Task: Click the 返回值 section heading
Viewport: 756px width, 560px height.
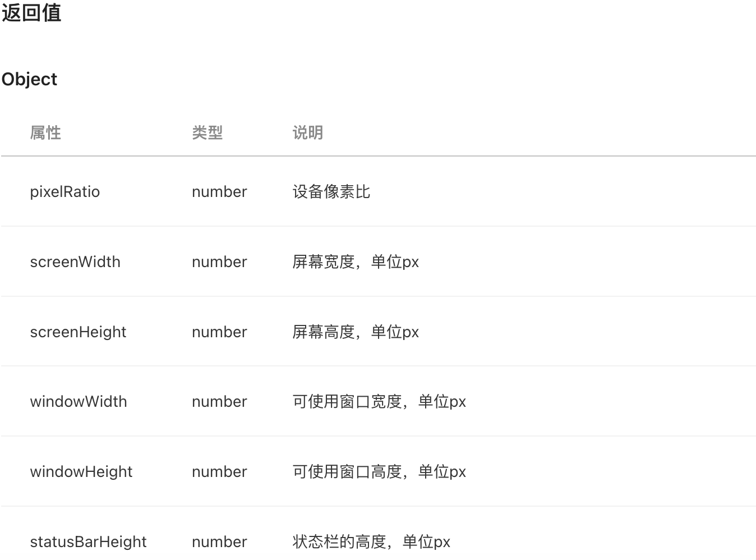Action: pos(31,12)
